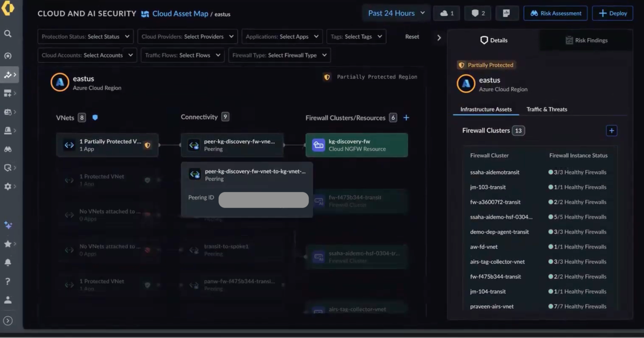The width and height of the screenshot is (644, 338).
Task: Open the Applications filter dropdown
Action: click(282, 37)
